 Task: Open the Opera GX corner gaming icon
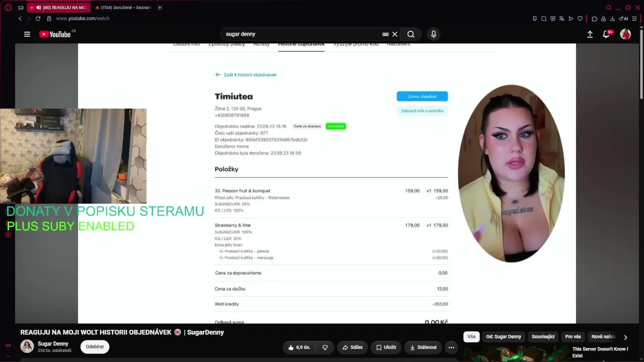(x=21, y=8)
